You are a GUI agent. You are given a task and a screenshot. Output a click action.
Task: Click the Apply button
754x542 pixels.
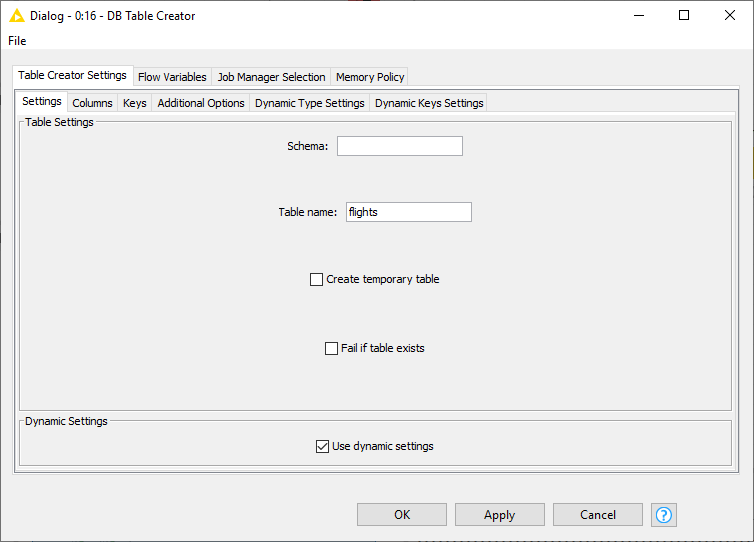pyautogui.click(x=500, y=515)
